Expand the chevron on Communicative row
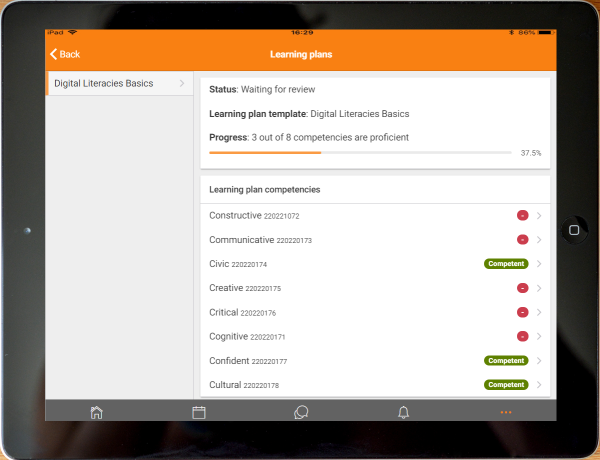600x460 pixels. pyautogui.click(x=539, y=240)
